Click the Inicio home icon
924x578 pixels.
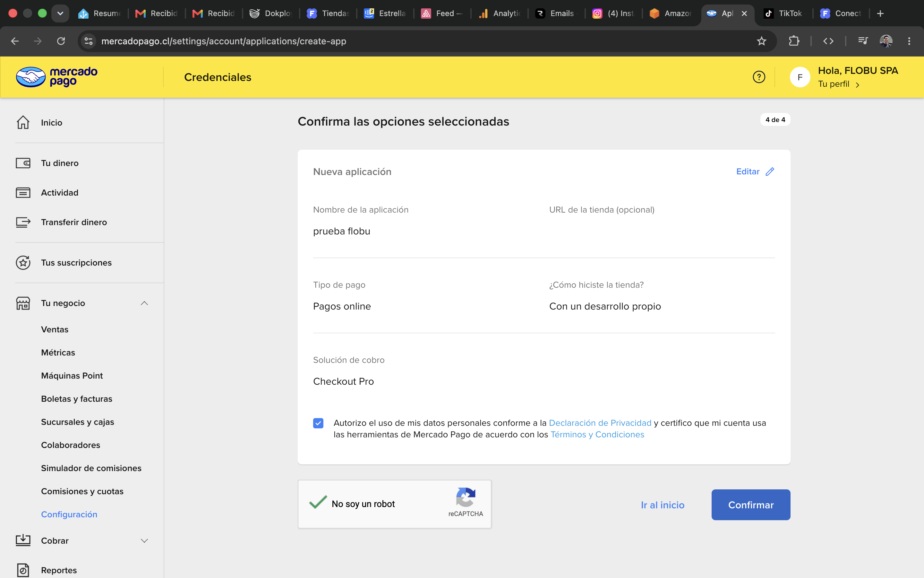tap(23, 122)
